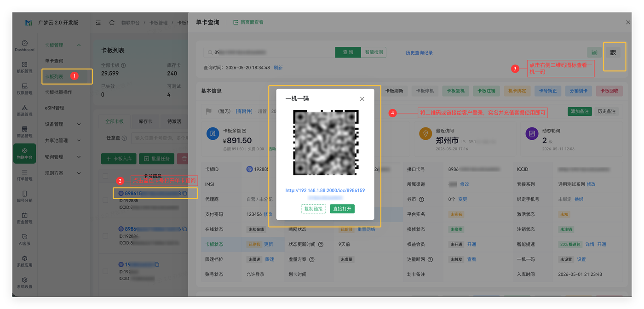Open 订单管理 in the left sidebar
Image resolution: width=644 pixels, height=309 pixels.
coord(24,175)
